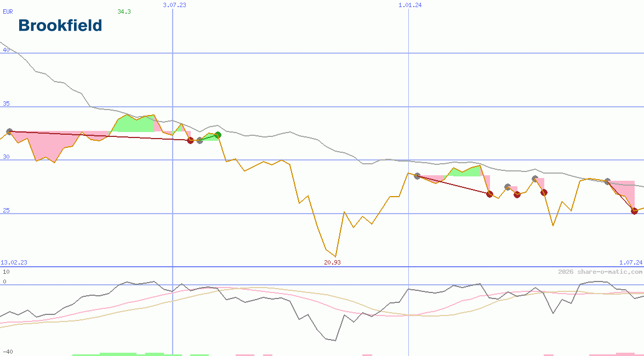Click the rightmost red marker dot
Image resolution: width=644 pixels, height=356 pixels.
pos(634,211)
